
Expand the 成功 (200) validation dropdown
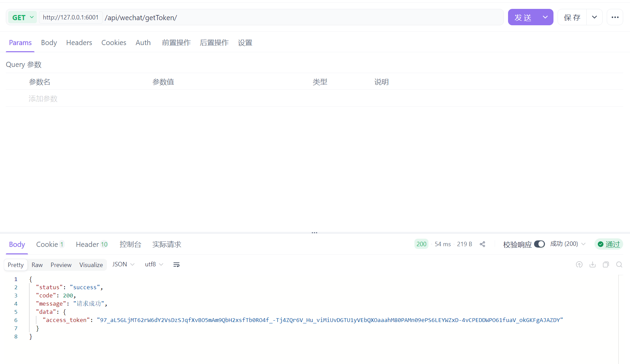[568, 244]
